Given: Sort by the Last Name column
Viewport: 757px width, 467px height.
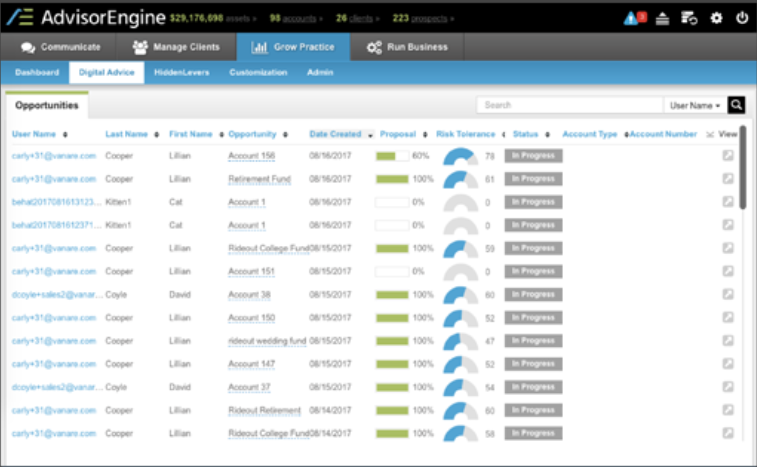Looking at the screenshot, I should tap(132, 134).
